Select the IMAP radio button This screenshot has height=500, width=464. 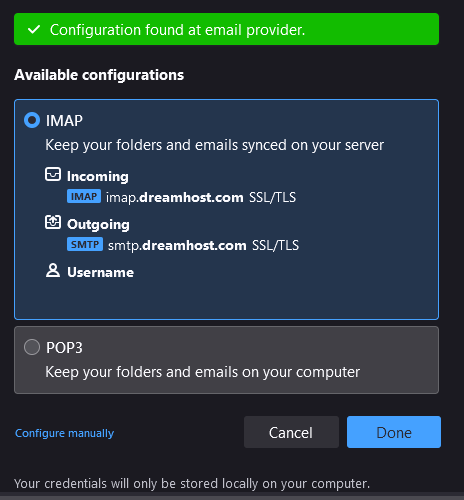tap(32, 120)
